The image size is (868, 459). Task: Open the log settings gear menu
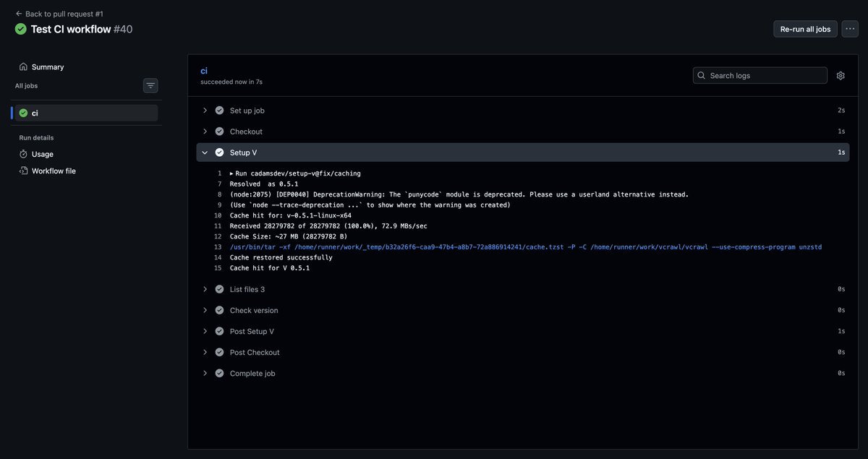841,75
